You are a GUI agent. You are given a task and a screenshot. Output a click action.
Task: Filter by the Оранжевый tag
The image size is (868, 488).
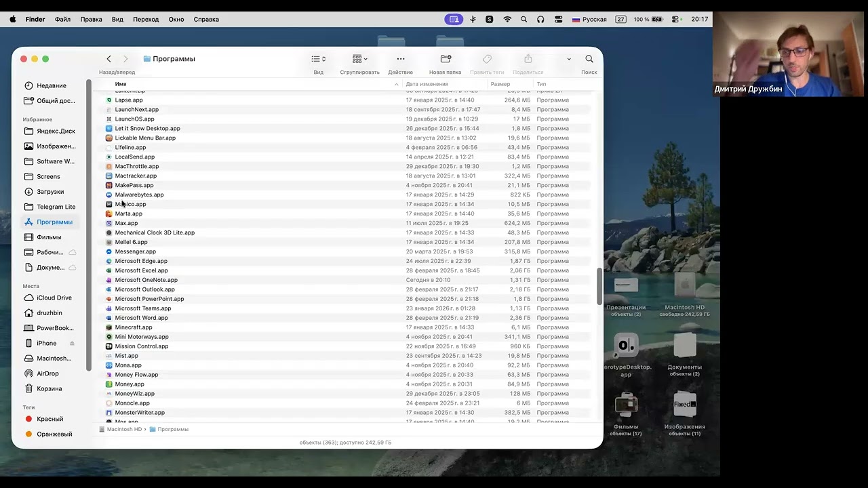[52, 434]
